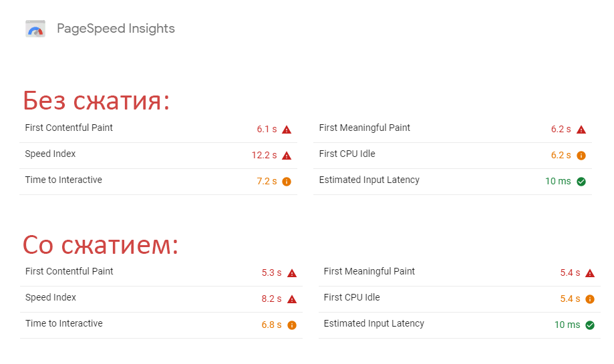
Task: Click the red warning triangle next to 8.2 s
Action: [x=292, y=299]
